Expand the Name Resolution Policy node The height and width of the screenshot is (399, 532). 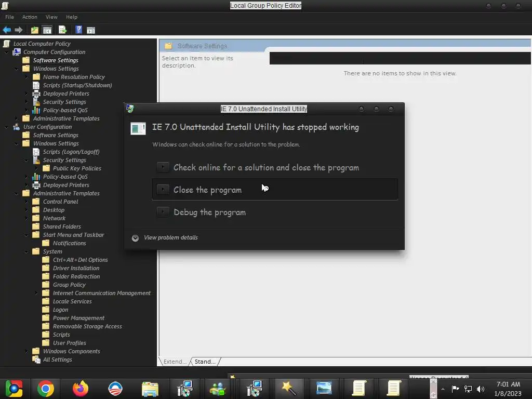26,77
